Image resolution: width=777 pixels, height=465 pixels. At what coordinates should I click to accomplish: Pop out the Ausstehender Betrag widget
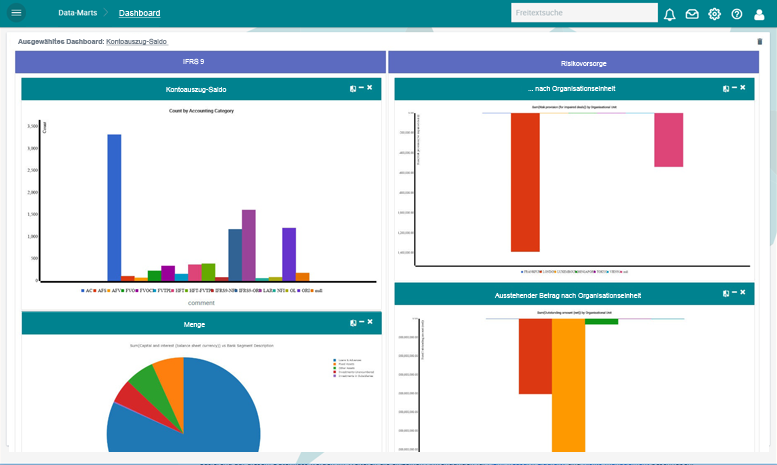(726, 295)
